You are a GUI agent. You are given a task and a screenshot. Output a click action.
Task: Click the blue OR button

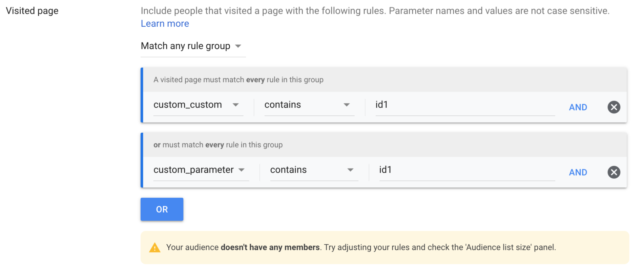tap(162, 209)
